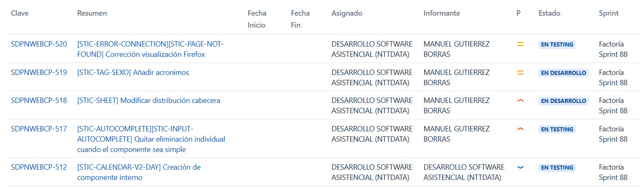Viewport: 644px width, 189px height.
Task: Click high priority icon for SDPNWEBCP-517
Action: (520, 129)
